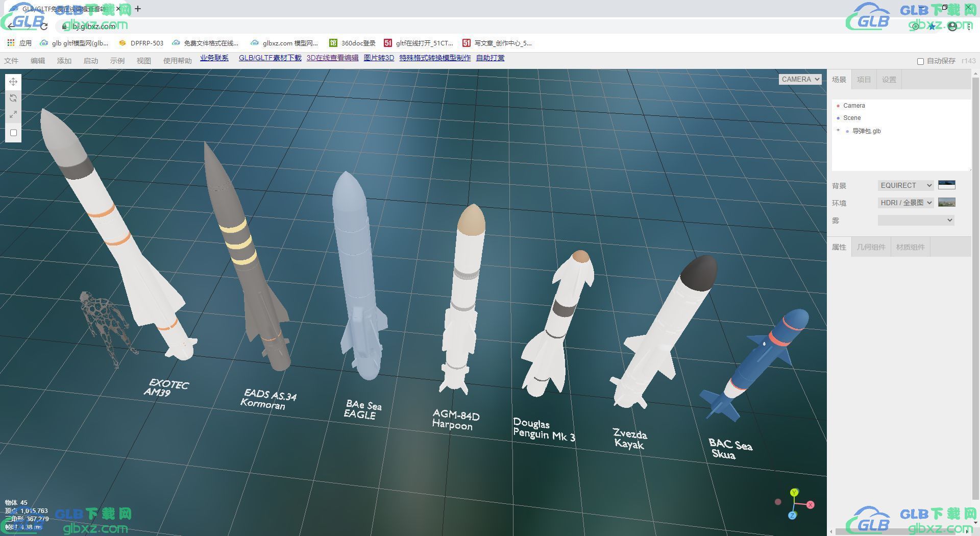Click the Zvezda Kayak label
The width and height of the screenshot is (980, 536).
630,439
